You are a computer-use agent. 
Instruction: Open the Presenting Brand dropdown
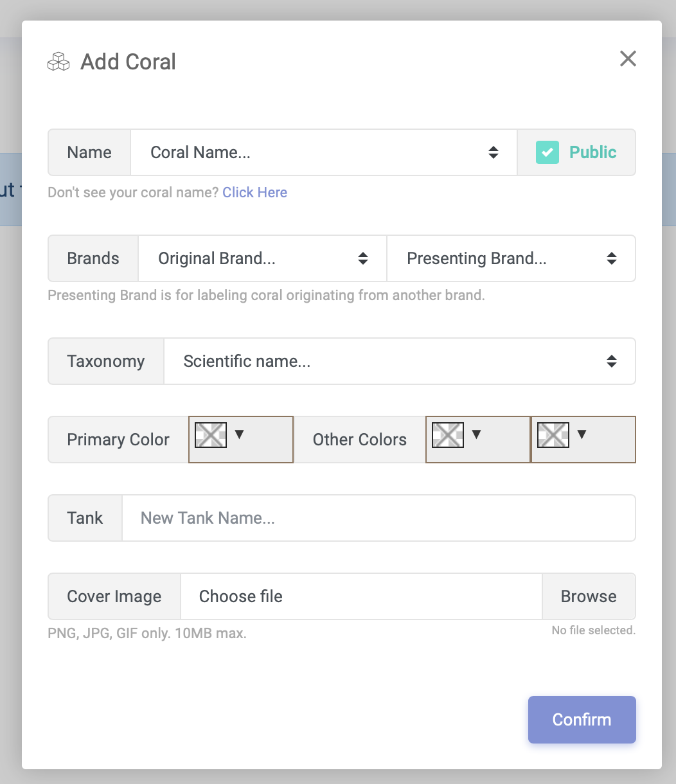(x=511, y=258)
